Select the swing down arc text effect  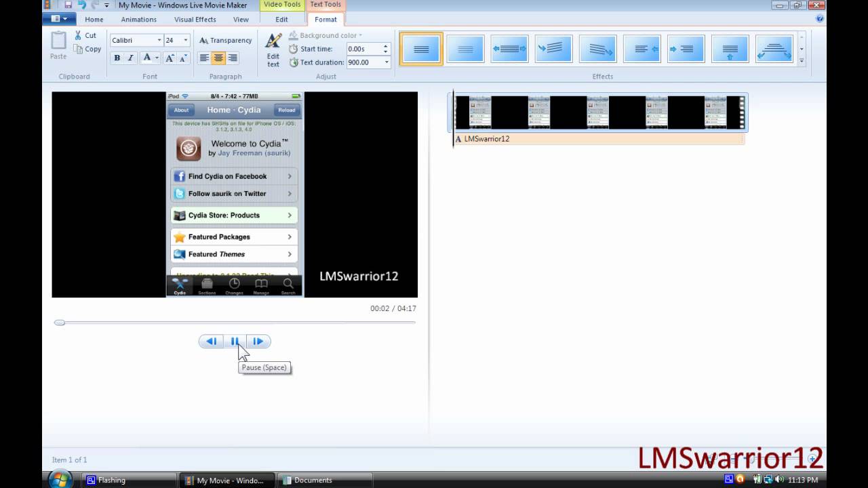(x=774, y=49)
